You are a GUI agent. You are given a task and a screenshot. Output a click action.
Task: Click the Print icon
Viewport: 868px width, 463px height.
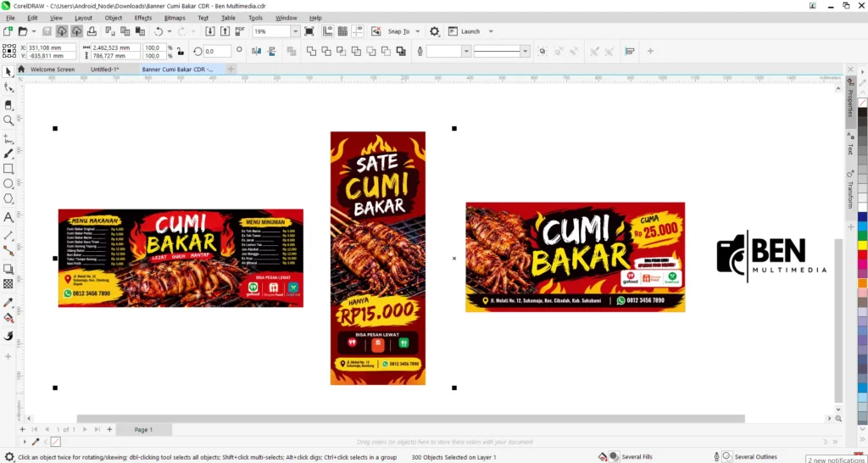pos(92,31)
